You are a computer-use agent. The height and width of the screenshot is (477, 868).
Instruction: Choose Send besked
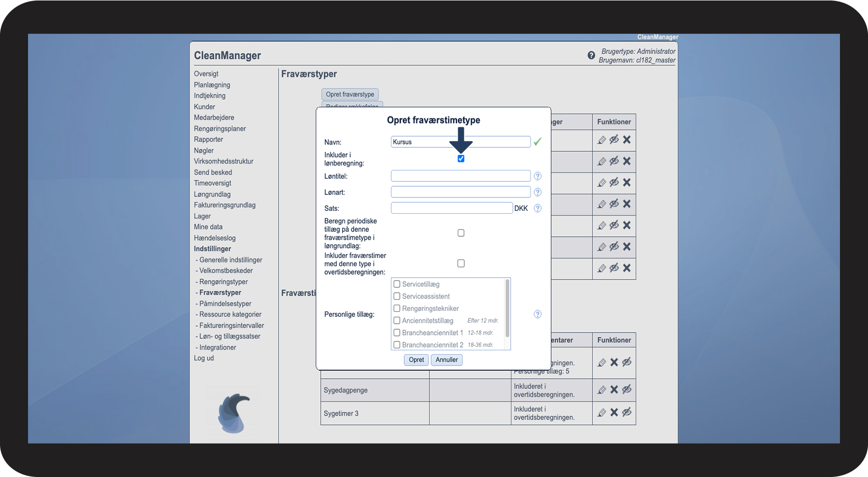(x=213, y=172)
